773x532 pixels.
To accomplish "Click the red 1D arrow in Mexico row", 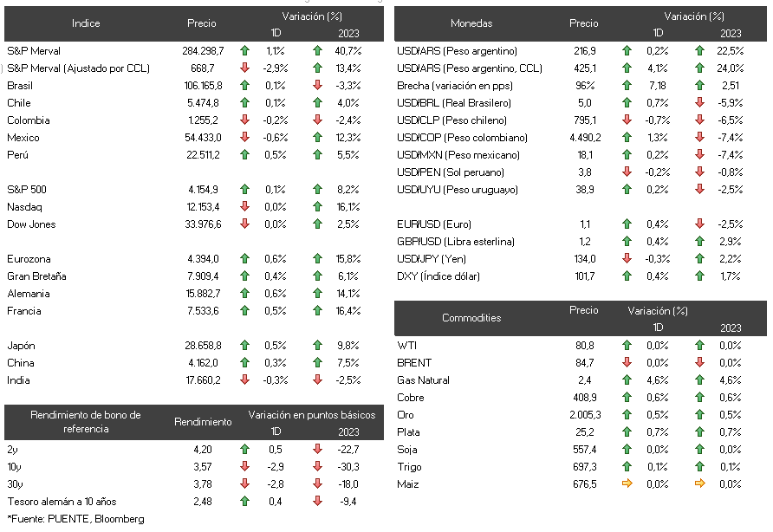I will (x=244, y=137).
